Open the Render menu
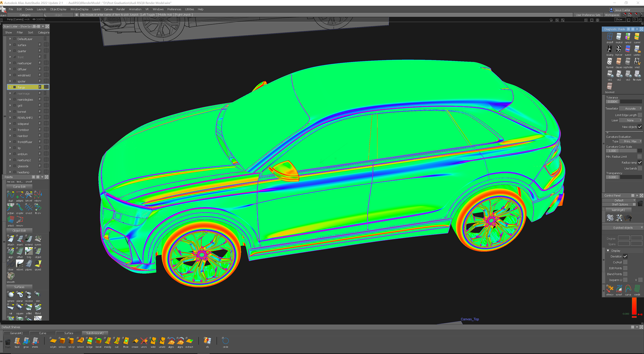 click(120, 9)
